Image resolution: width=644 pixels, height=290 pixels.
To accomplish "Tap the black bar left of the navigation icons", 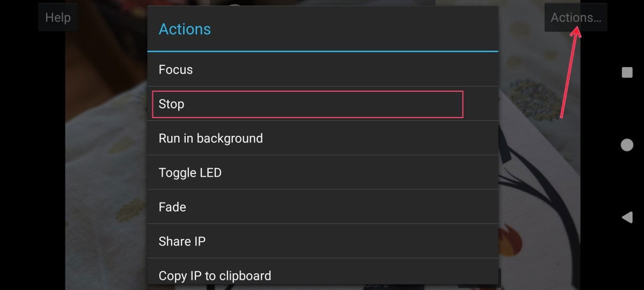I will tap(595, 161).
